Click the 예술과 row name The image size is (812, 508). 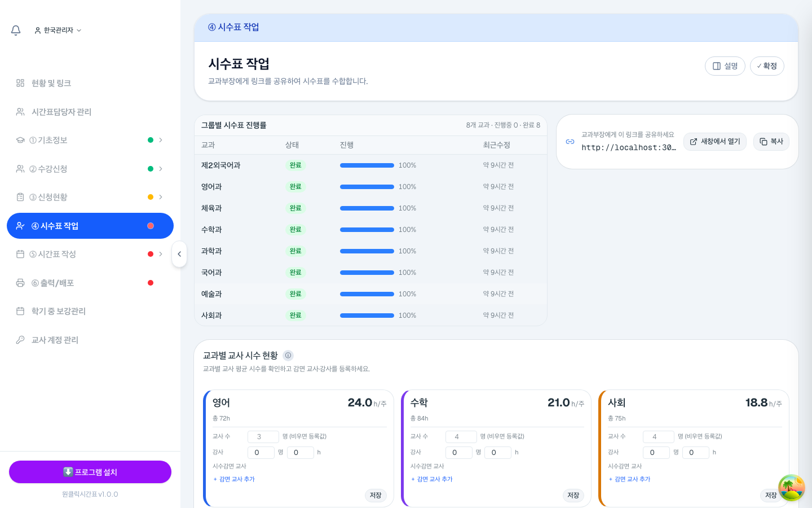click(211, 294)
